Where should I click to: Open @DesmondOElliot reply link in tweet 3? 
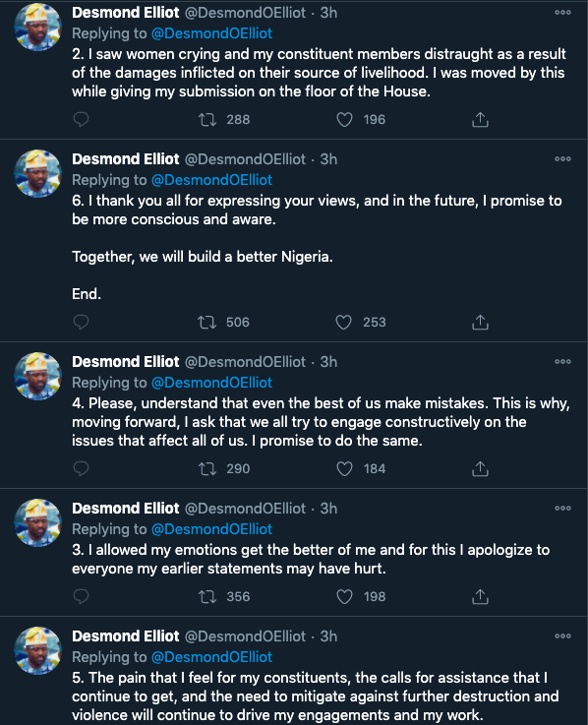211,529
